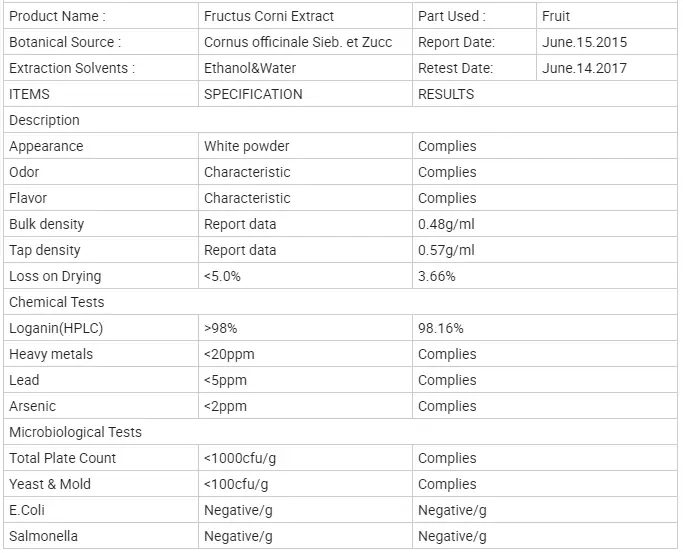The width and height of the screenshot is (683, 553).
Task: Click the Retest Date value June.14.2017
Action: click(585, 68)
